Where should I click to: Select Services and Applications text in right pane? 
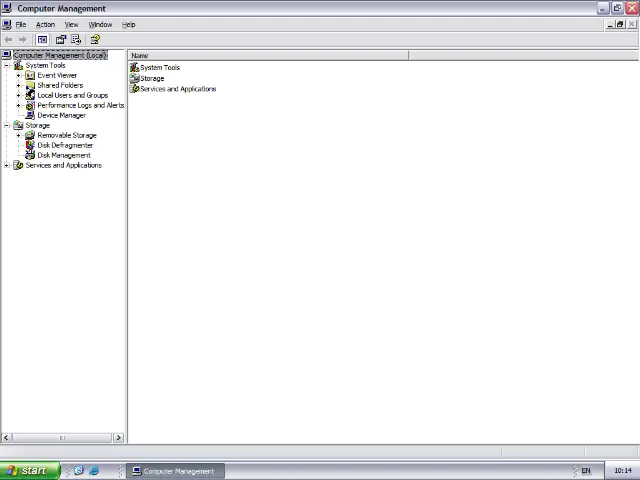(178, 89)
